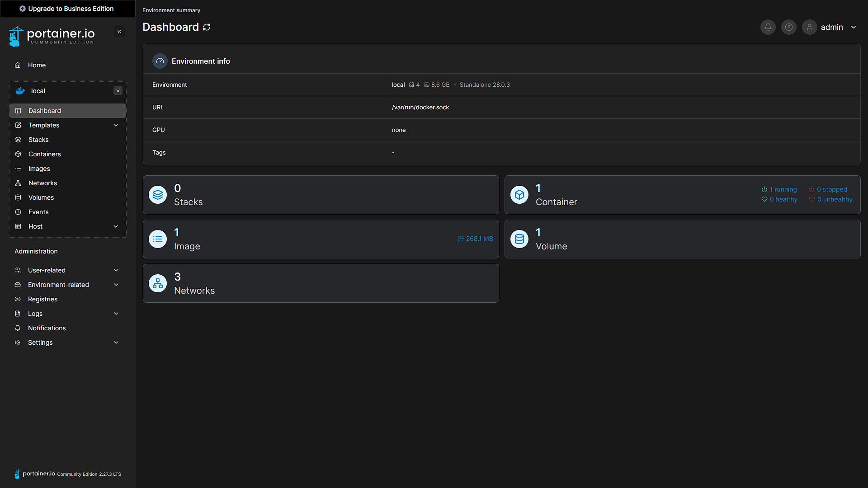Open Containers in the sidebar menu
This screenshot has height=488, width=868.
pyautogui.click(x=68, y=154)
